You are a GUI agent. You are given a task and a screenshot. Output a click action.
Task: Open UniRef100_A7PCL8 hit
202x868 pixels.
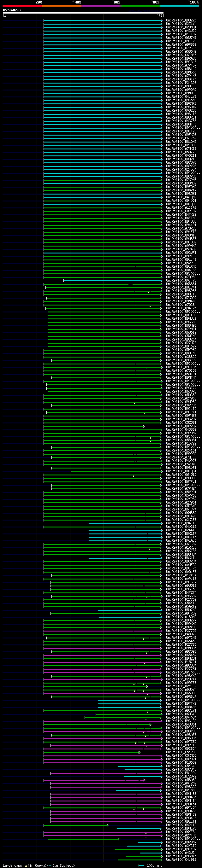[x=181, y=48]
